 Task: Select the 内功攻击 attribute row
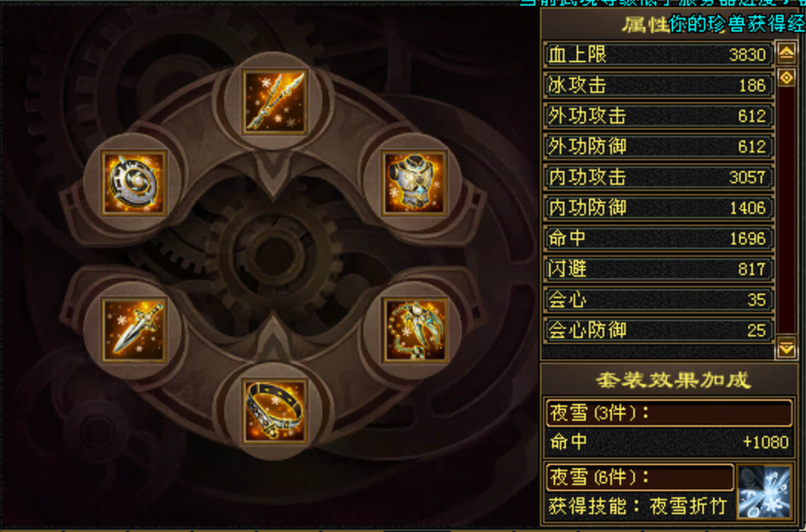[x=658, y=176]
